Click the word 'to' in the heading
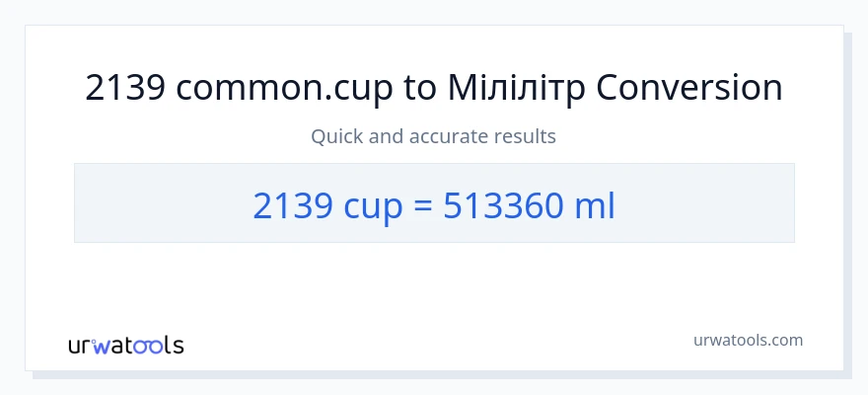The height and width of the screenshot is (395, 868). (419, 89)
